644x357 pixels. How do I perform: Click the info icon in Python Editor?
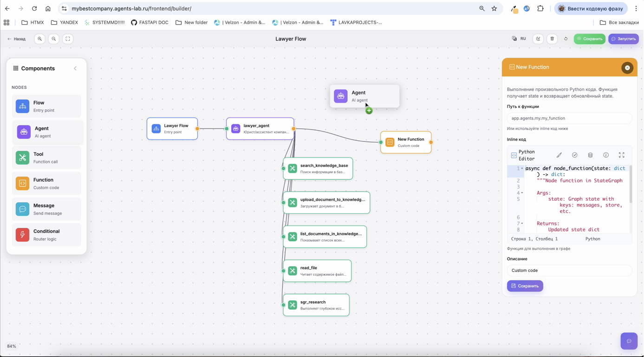point(606,155)
